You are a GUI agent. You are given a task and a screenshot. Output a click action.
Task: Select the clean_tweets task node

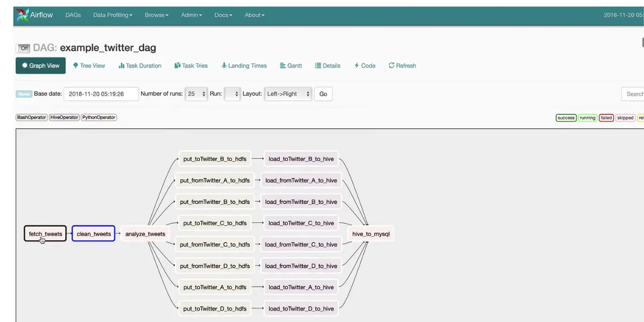[94, 233]
